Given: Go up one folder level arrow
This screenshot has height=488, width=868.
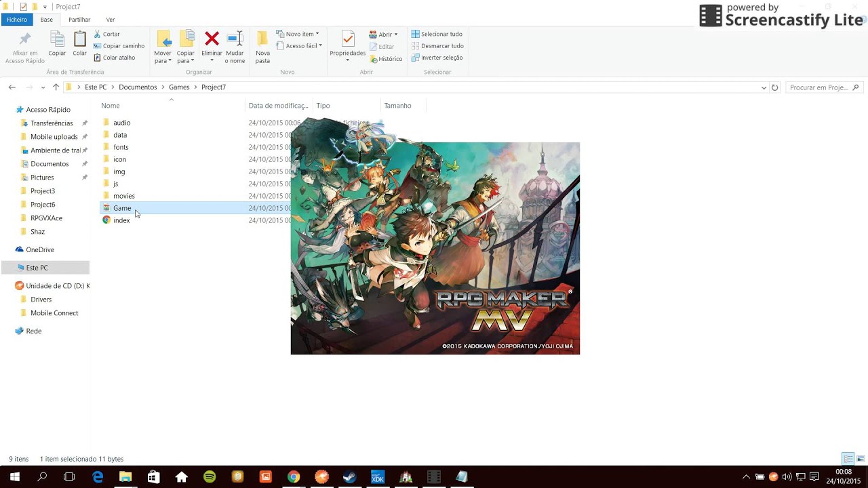Looking at the screenshot, I should (56, 87).
